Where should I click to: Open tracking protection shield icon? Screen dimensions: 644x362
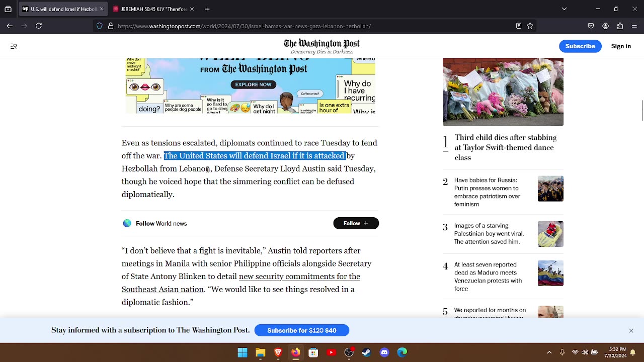(x=100, y=26)
